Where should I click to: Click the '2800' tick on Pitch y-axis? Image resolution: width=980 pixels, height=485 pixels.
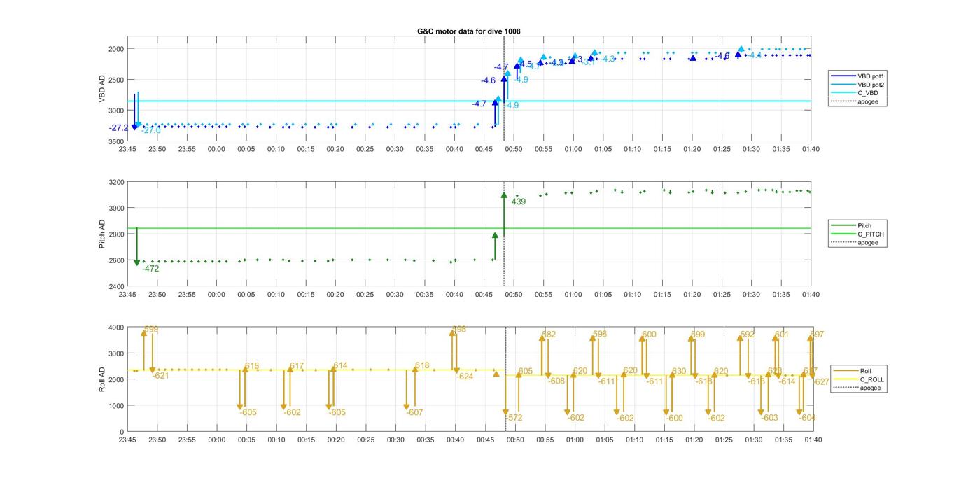115,234
